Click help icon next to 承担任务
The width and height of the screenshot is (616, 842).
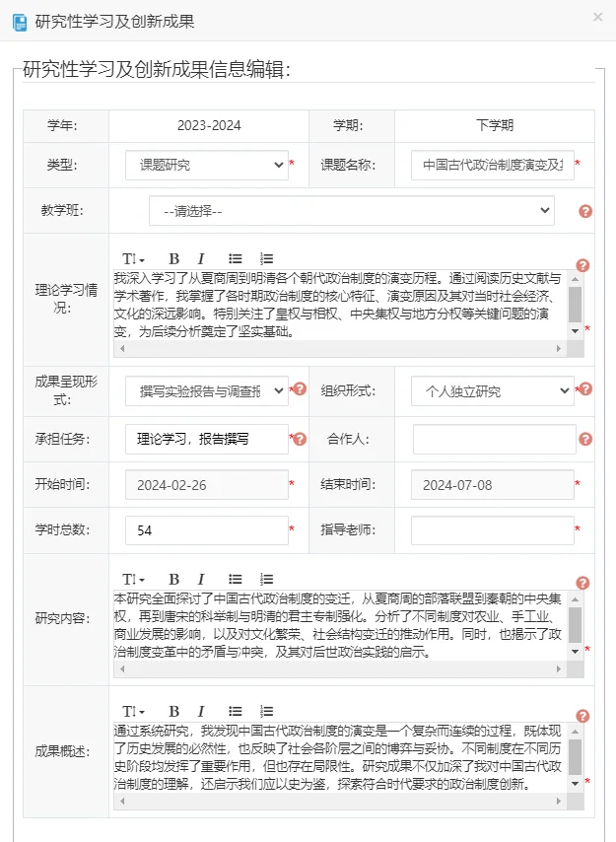tap(300, 439)
